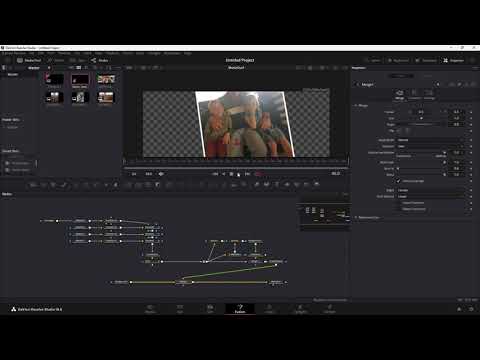The image size is (480, 360).
Task: Play the composition forward
Action: 239,174
